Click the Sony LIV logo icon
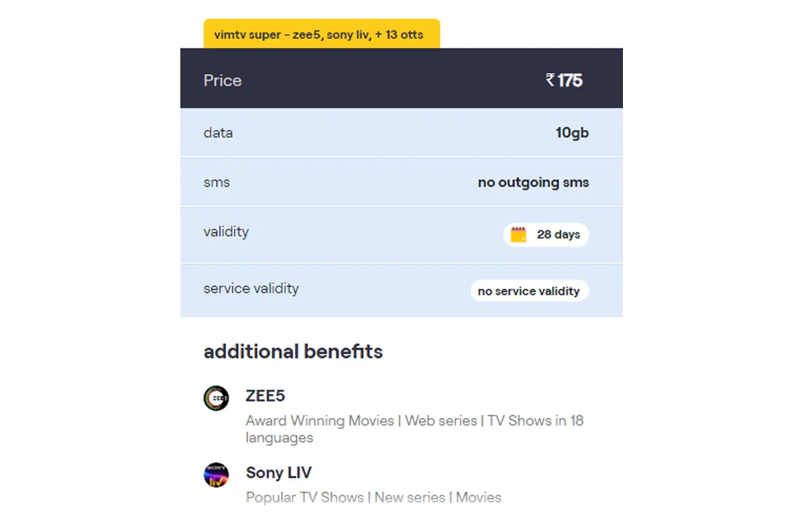Screen dimensions: 812x523 pyautogui.click(x=217, y=475)
